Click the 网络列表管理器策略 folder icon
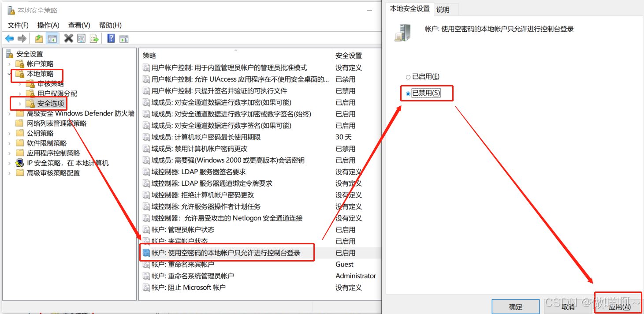This screenshot has height=314, width=644. 19,123
